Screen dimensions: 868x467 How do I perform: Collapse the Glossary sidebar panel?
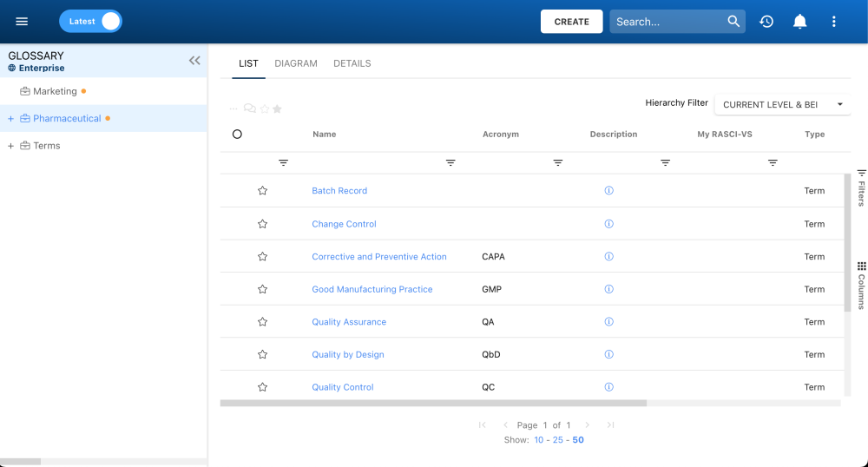pos(194,61)
